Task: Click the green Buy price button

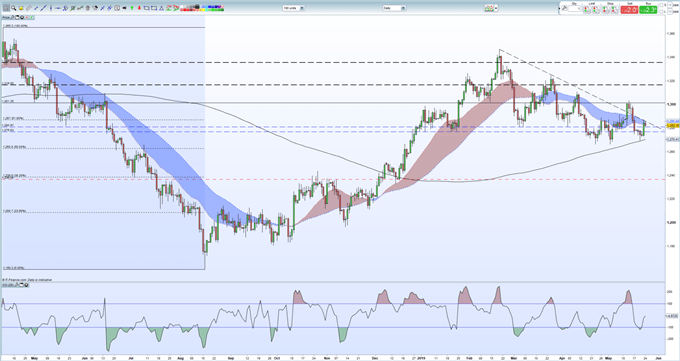Action: click(x=648, y=10)
